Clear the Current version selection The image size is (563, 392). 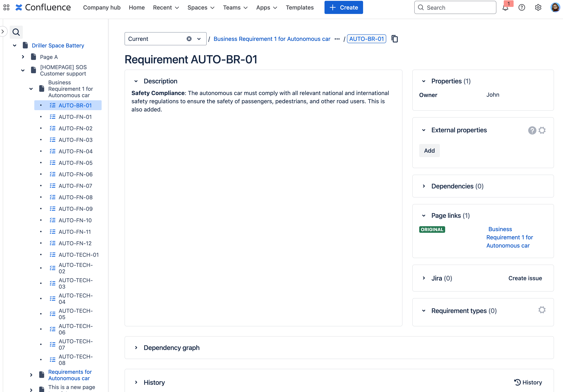[189, 39]
